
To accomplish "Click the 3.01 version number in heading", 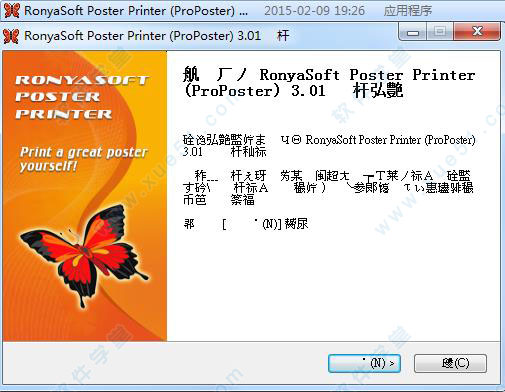I will pyautogui.click(x=308, y=91).
